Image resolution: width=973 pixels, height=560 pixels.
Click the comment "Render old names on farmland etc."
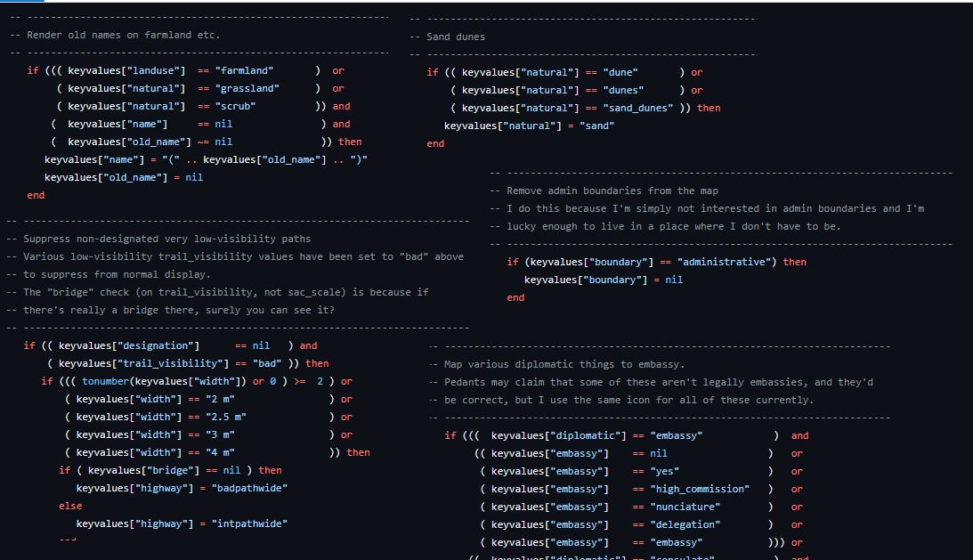click(116, 35)
